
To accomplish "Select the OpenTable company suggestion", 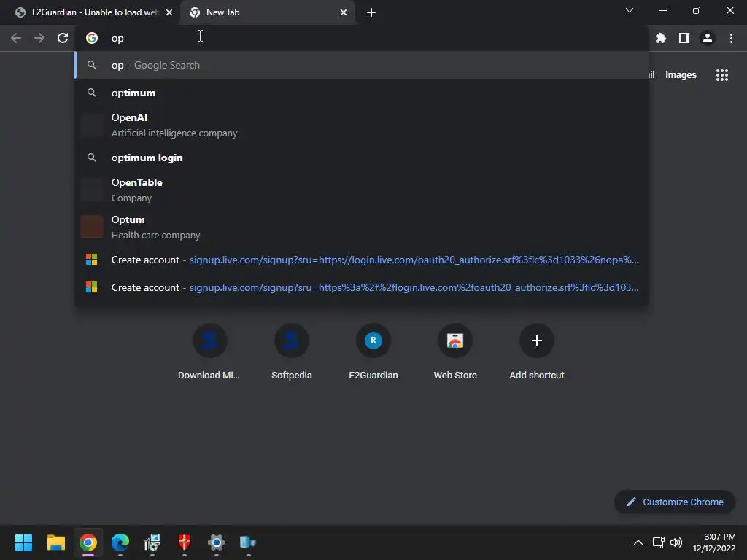I will click(x=362, y=190).
